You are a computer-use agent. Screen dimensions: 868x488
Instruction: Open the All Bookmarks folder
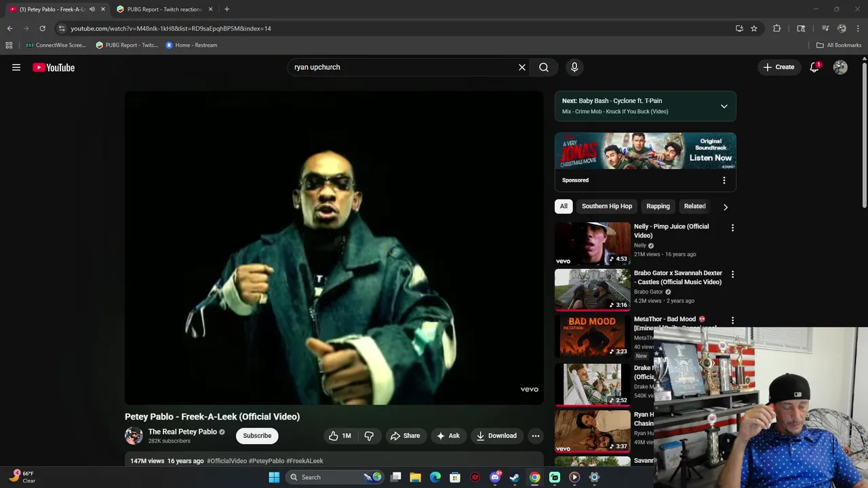pyautogui.click(x=839, y=45)
